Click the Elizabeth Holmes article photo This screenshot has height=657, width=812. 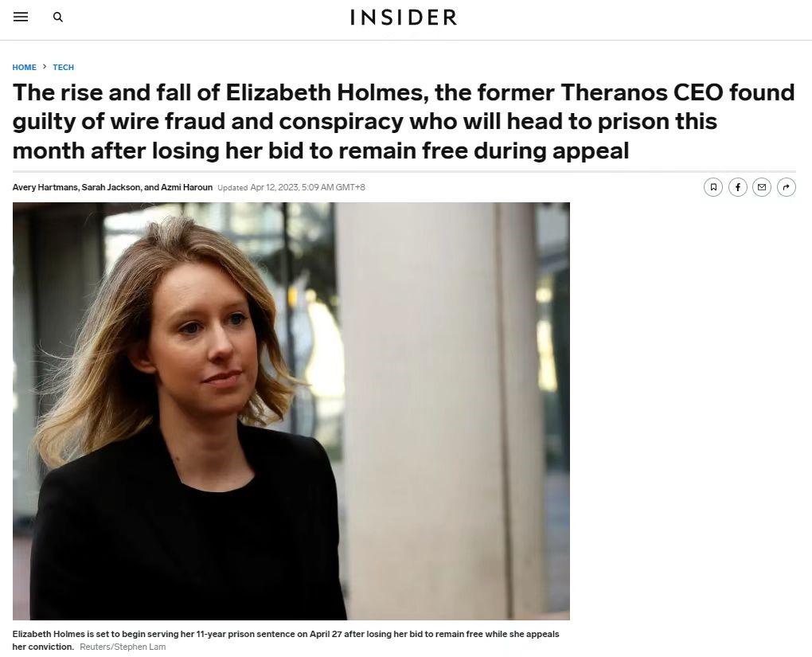[291, 411]
